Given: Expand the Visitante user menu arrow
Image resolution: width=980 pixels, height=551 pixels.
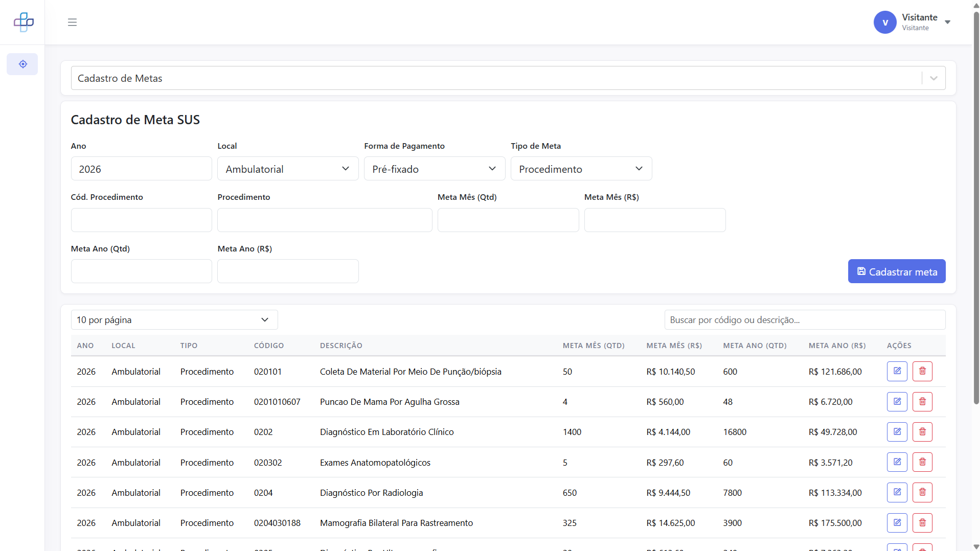Looking at the screenshot, I should point(947,22).
